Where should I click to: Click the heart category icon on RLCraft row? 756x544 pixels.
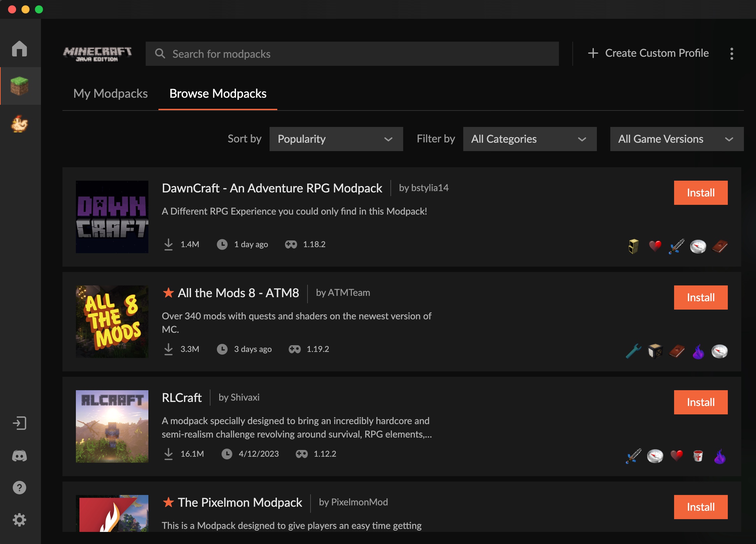pos(676,456)
